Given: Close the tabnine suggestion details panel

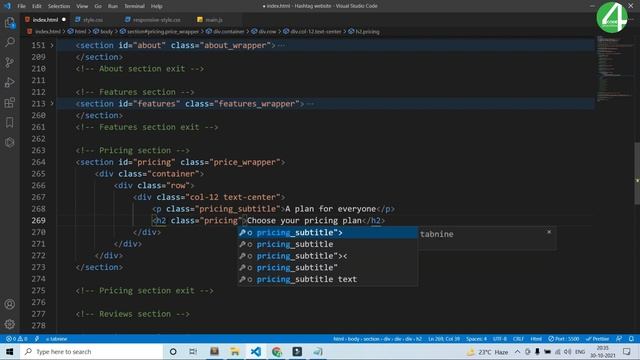Looking at the screenshot, I should (x=549, y=232).
